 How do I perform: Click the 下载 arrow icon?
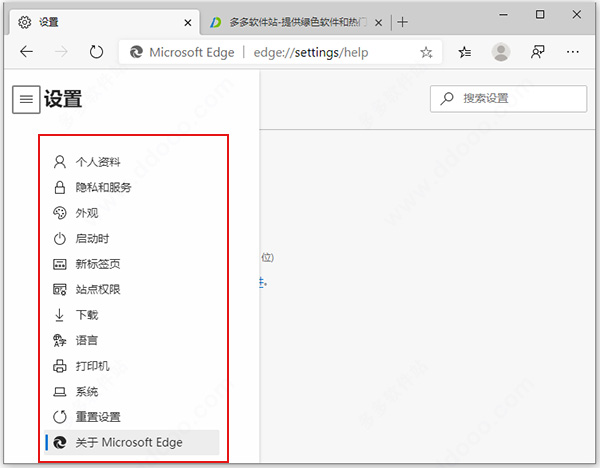click(59, 315)
